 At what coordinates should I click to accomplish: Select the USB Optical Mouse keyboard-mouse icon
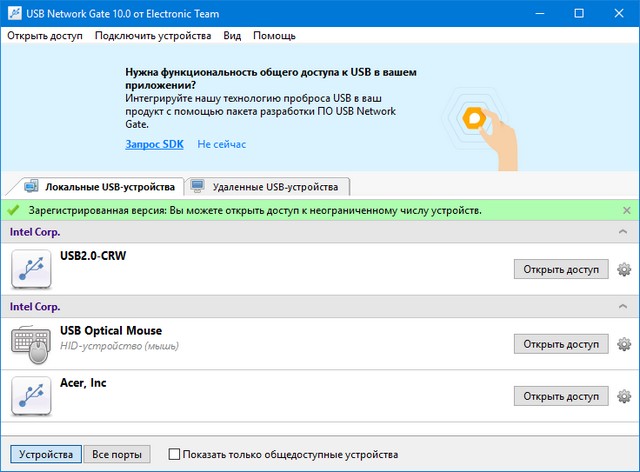tap(31, 344)
